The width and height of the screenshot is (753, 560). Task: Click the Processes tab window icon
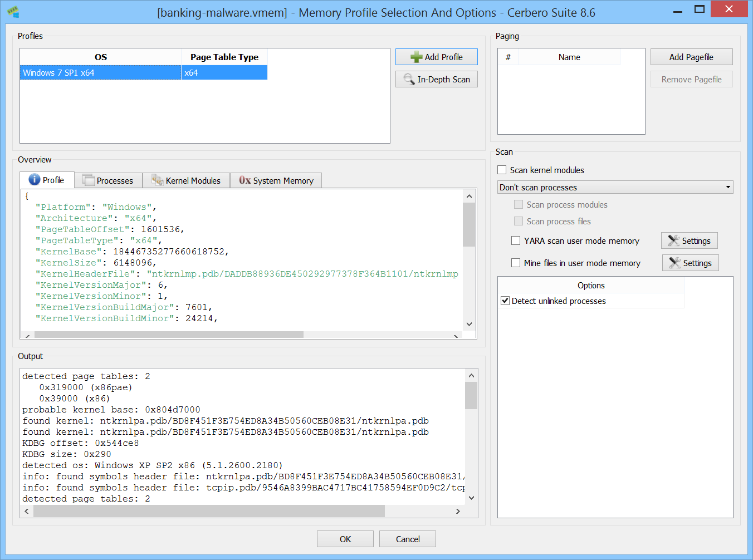click(89, 180)
